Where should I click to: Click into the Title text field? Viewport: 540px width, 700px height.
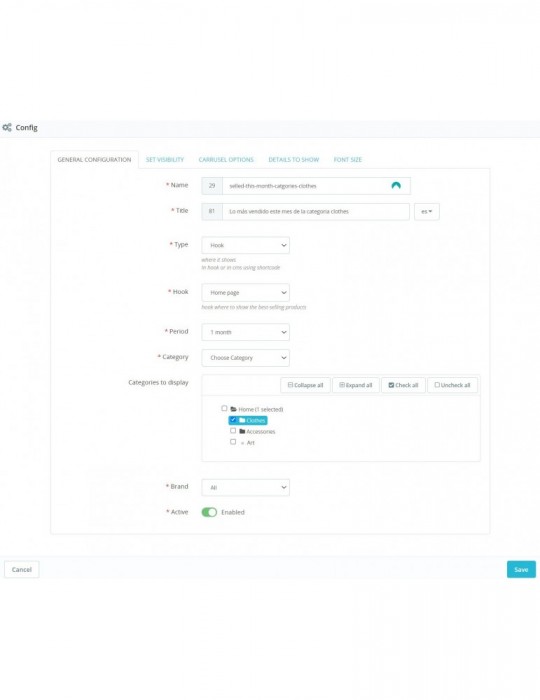pos(316,212)
